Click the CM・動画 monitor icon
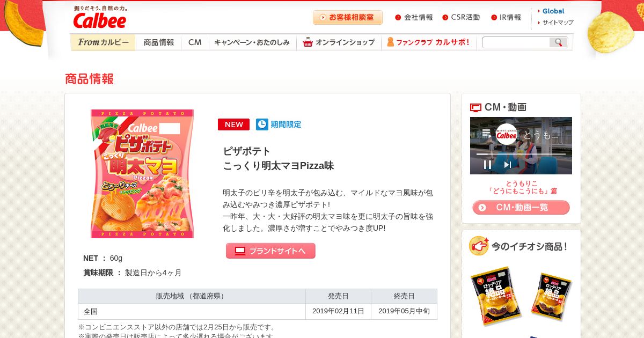 (475, 107)
